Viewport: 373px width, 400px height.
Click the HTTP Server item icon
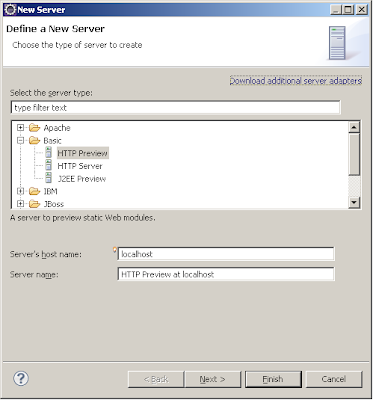[49, 165]
